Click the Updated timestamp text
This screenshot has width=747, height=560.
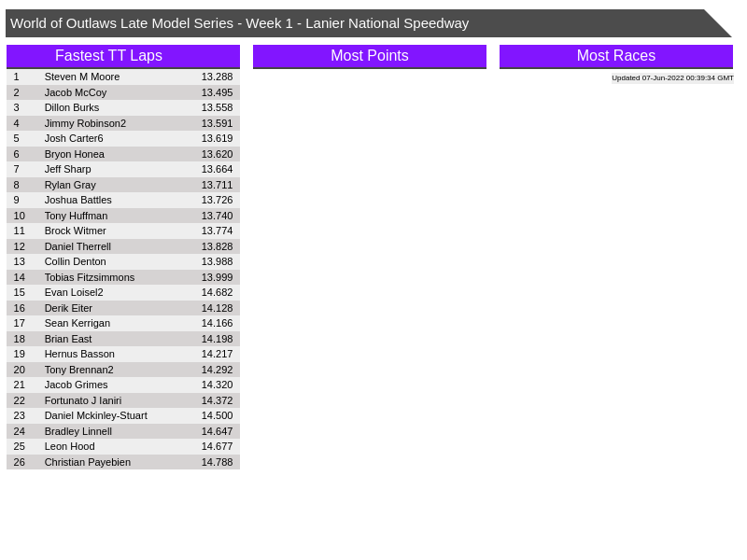672,78
